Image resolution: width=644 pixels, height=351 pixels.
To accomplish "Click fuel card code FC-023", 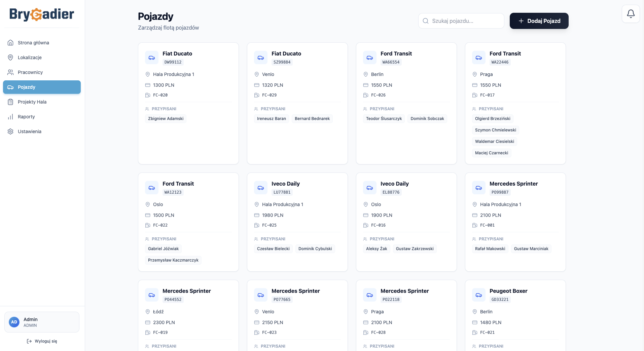I will (269, 333).
